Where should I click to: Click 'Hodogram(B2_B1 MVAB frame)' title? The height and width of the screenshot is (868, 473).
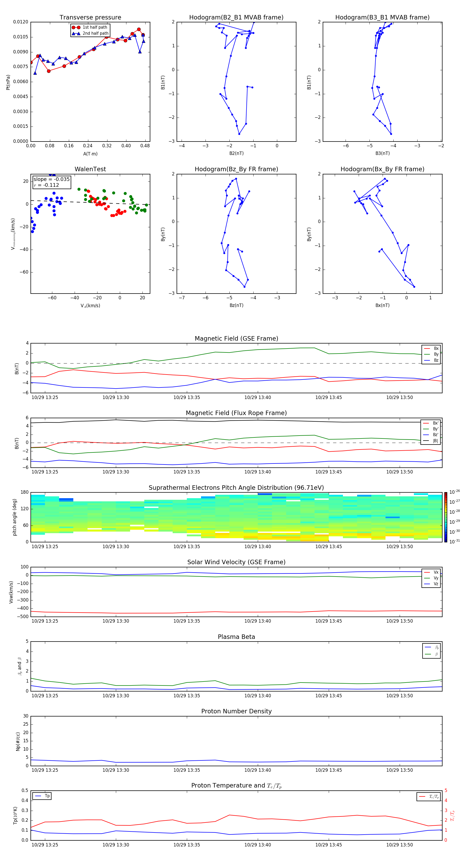pos(236,17)
